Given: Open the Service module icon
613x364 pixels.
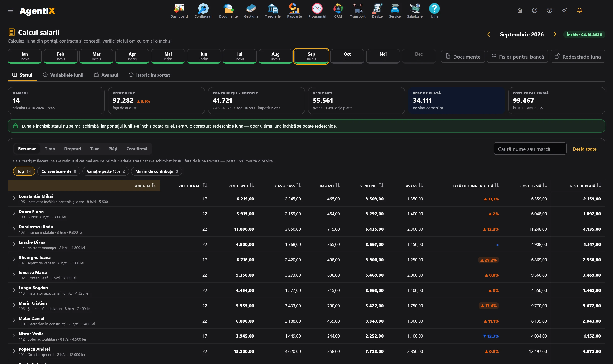Looking at the screenshot, I should pos(395,11).
